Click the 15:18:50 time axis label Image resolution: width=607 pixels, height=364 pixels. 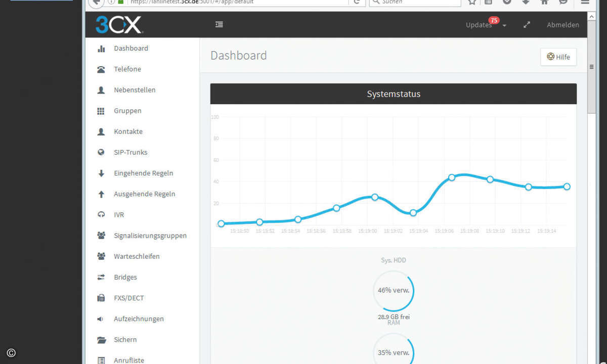239,231
